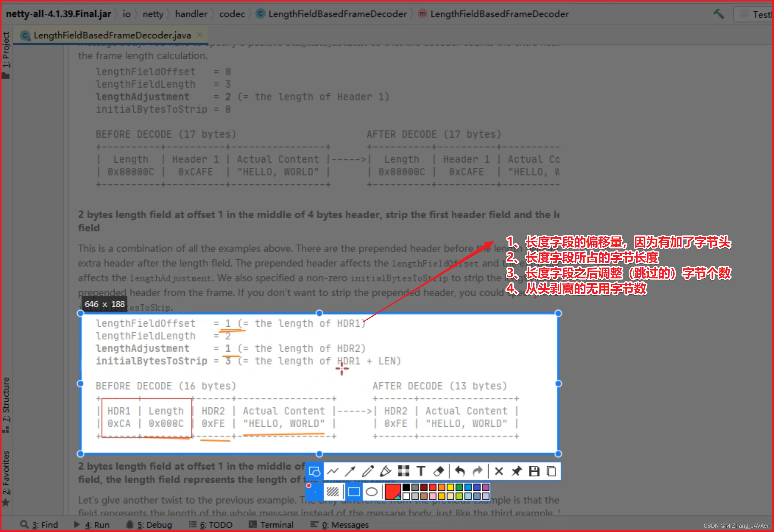The width and height of the screenshot is (774, 532).
Task: Pick the orange color swatch
Action: pyautogui.click(x=441, y=487)
